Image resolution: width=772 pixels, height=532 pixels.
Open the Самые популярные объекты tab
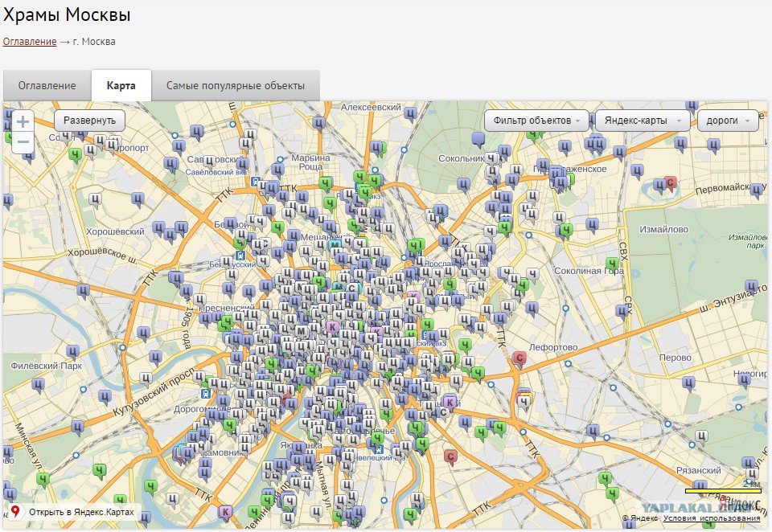(236, 86)
